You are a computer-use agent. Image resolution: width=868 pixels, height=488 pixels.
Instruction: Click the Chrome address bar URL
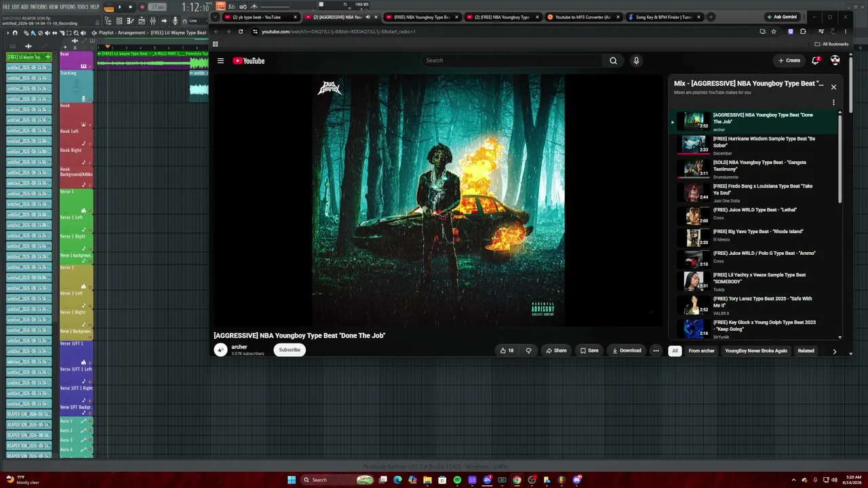click(339, 31)
